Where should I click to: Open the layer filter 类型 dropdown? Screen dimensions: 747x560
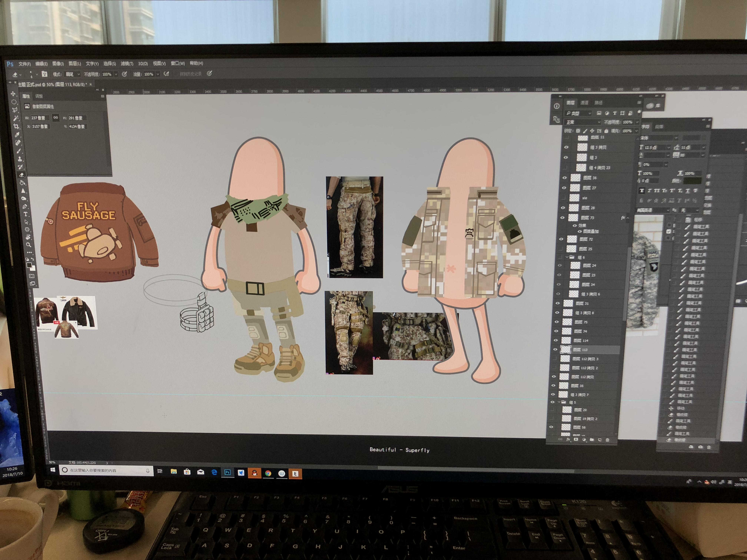[x=578, y=113]
